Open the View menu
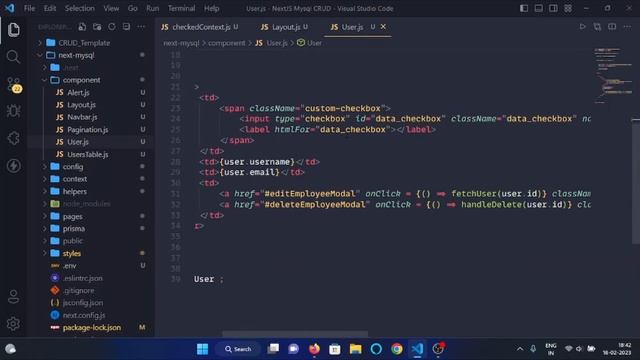 tap(111, 8)
